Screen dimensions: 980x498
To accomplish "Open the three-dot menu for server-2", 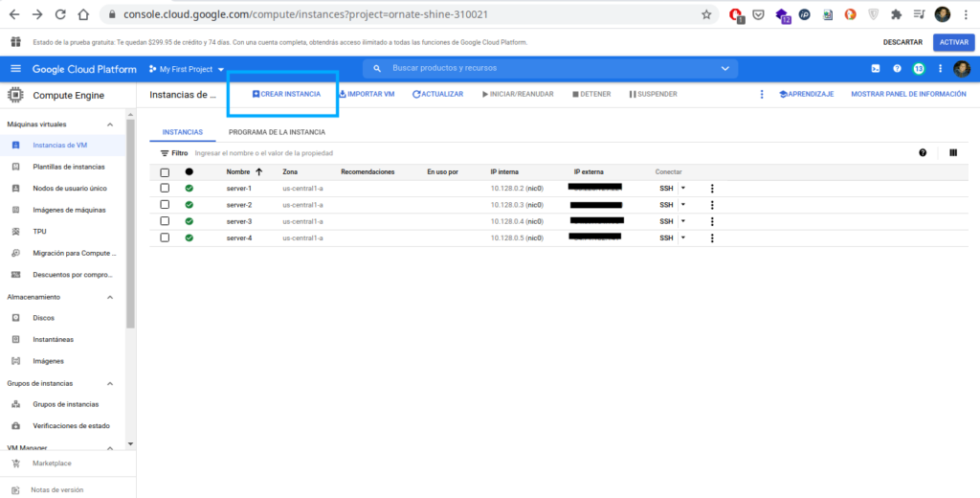I will 712,205.
